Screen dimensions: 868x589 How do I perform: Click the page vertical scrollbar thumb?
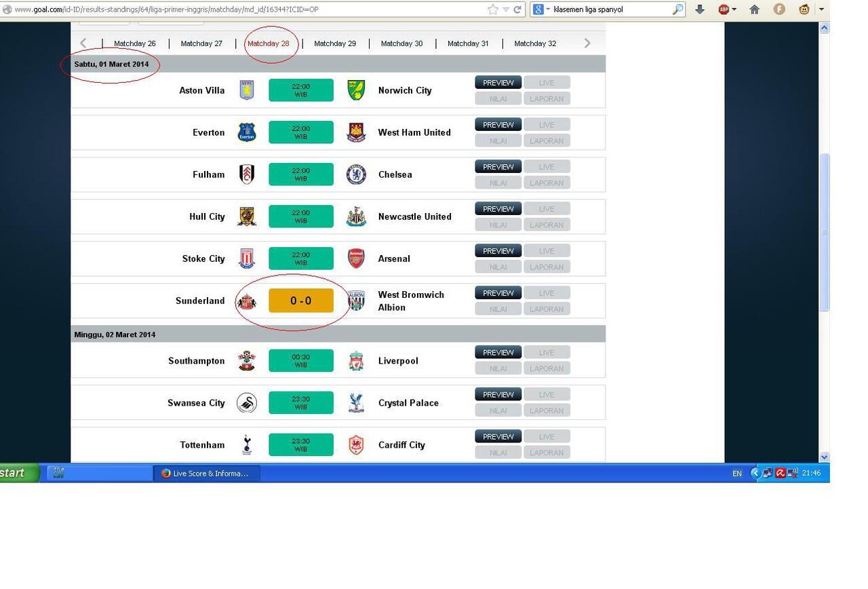click(825, 232)
